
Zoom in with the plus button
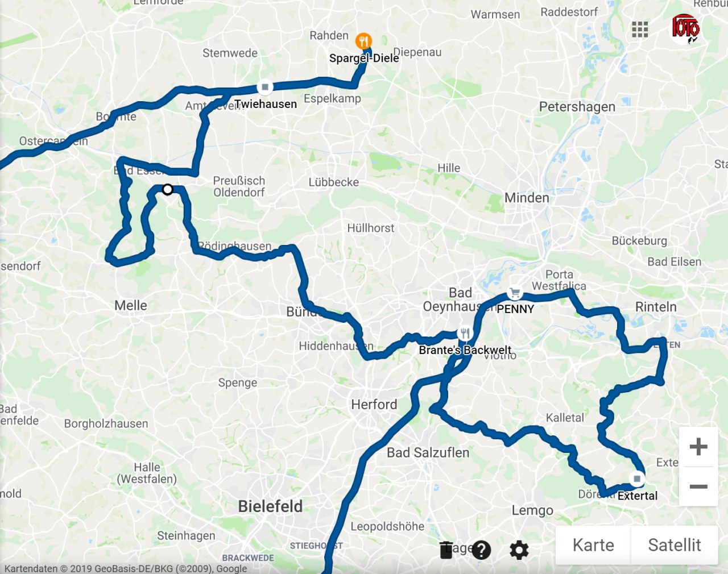click(x=698, y=447)
